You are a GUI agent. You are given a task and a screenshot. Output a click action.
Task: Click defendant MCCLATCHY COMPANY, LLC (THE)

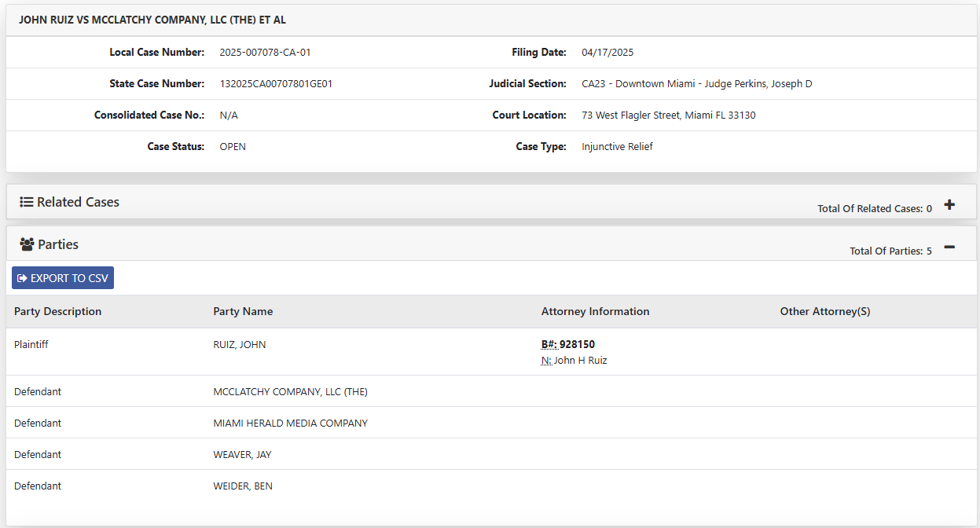click(x=290, y=391)
